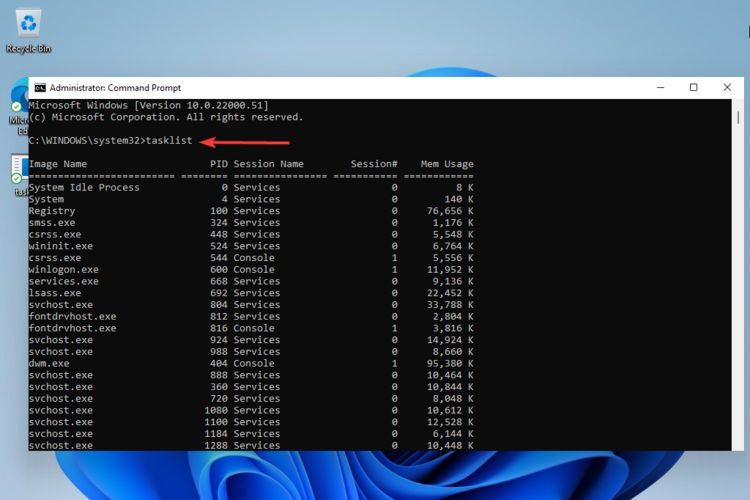This screenshot has height=500, width=750.
Task: Click PID value '1288'
Action: tap(216, 445)
